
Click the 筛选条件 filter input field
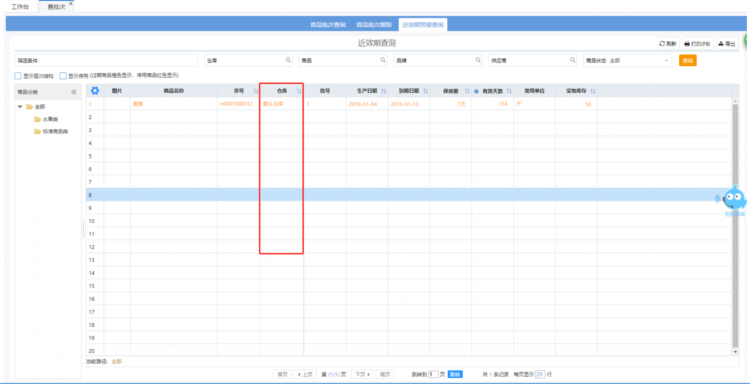[x=106, y=60]
